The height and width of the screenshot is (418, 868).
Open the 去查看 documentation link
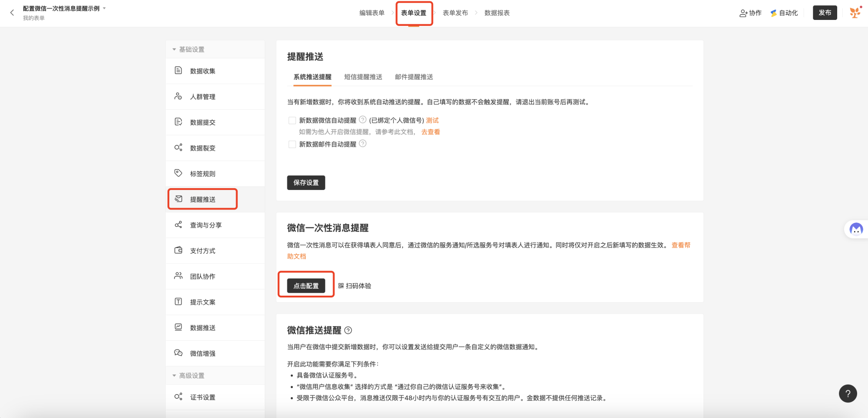tap(431, 132)
